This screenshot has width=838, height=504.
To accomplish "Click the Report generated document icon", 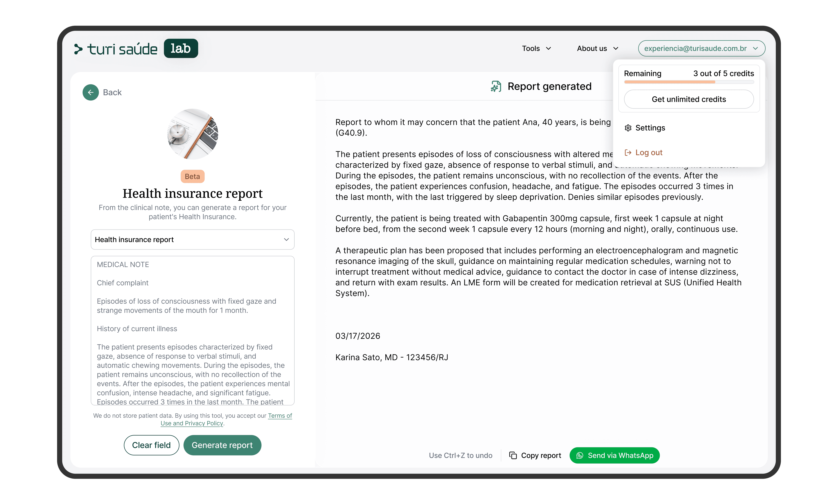I will pos(496,86).
